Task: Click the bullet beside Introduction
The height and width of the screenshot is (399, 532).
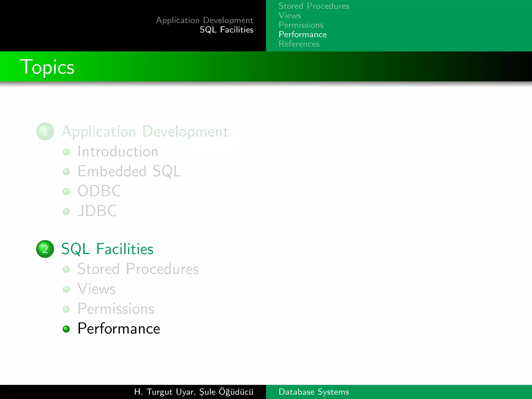Action: (66, 152)
